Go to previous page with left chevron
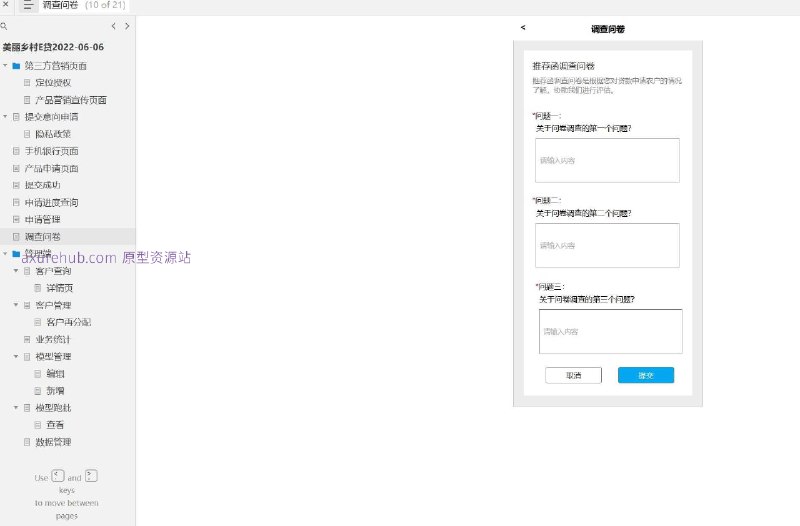Image resolution: width=800 pixels, height=526 pixels. point(113,26)
